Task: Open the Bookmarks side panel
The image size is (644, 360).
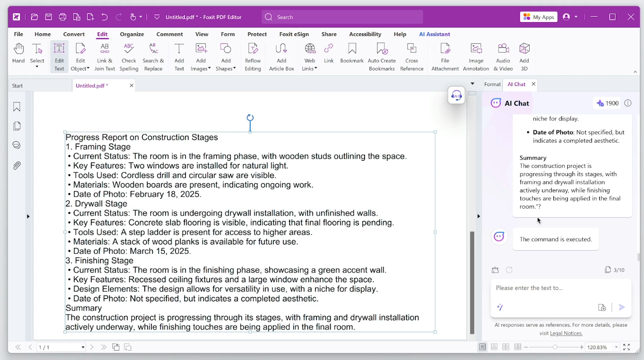Action: click(x=17, y=107)
